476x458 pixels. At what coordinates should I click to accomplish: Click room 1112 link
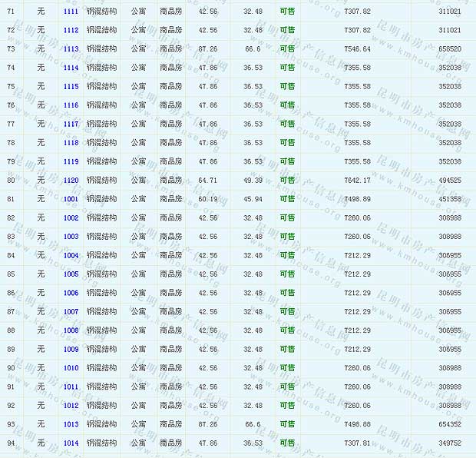(71, 30)
